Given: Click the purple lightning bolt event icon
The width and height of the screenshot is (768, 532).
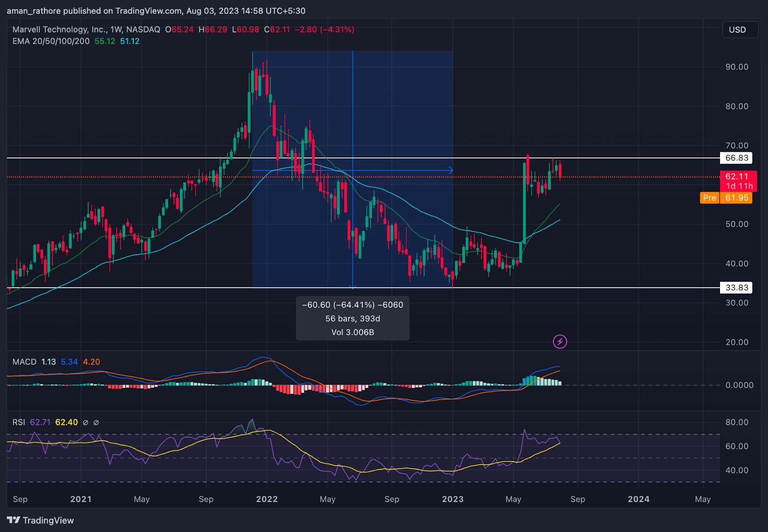Looking at the screenshot, I should (560, 341).
